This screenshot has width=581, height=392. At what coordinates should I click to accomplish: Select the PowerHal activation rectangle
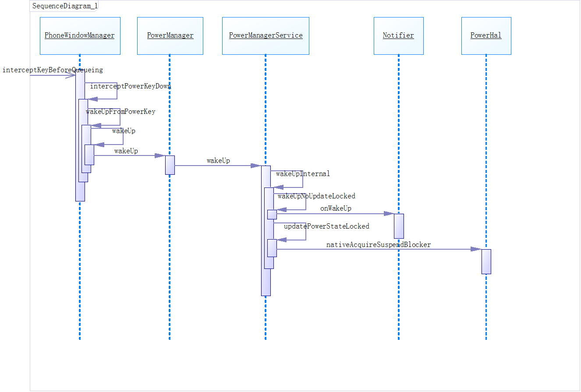(486, 261)
